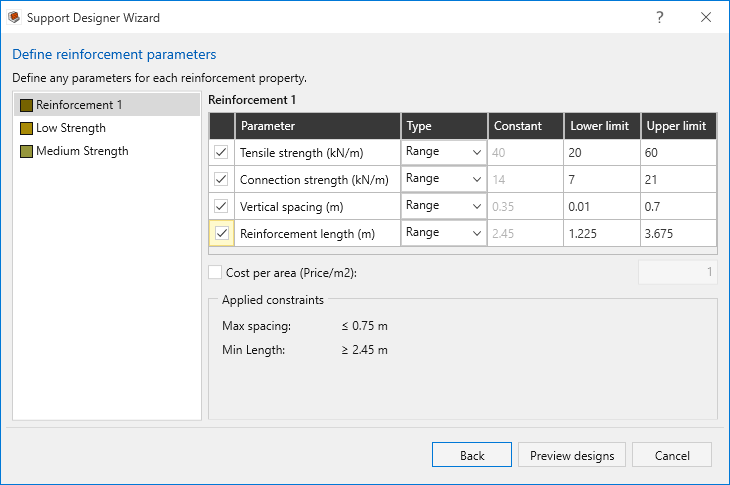730x485 pixels.
Task: Click the Type column header
Action: click(x=444, y=126)
